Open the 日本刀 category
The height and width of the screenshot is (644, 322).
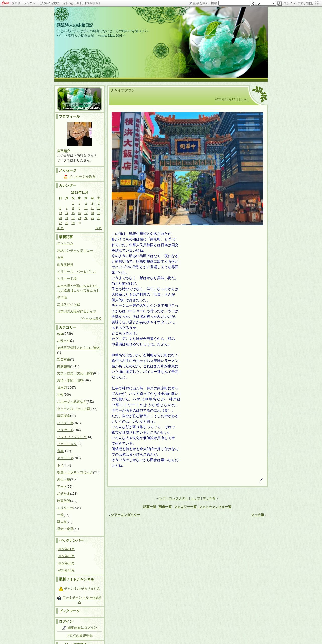(62, 388)
